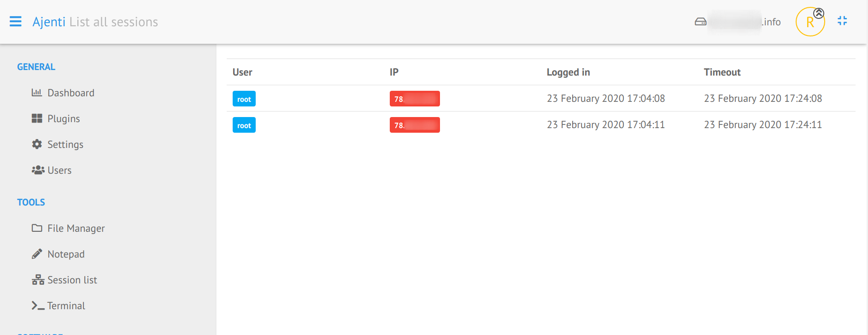Click the Ajenti logo link
The height and width of the screenshot is (335, 868).
(x=49, y=22)
